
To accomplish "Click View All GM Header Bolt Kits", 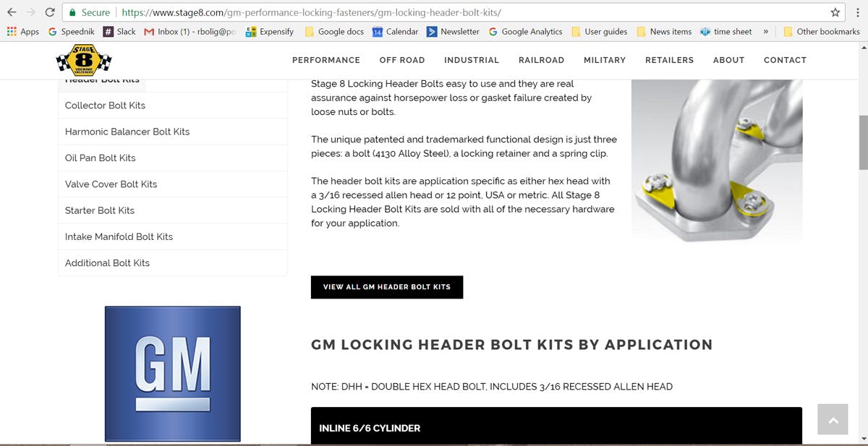I will tap(387, 287).
